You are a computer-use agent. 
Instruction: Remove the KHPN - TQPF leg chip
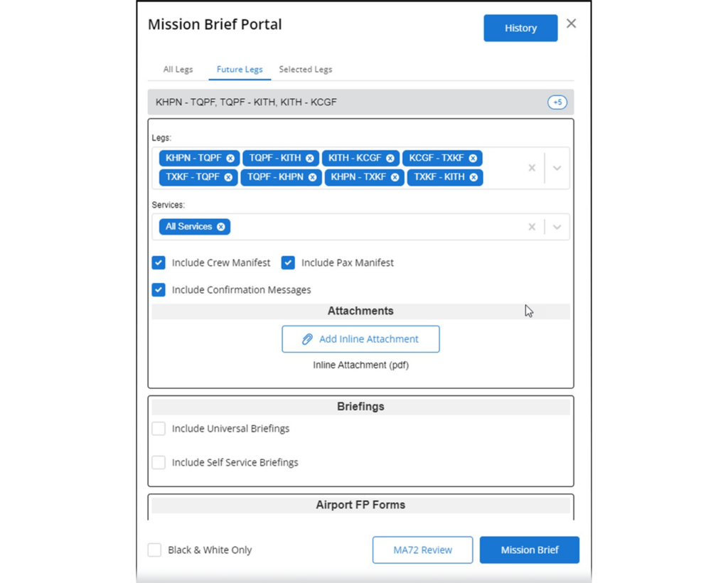tap(230, 159)
